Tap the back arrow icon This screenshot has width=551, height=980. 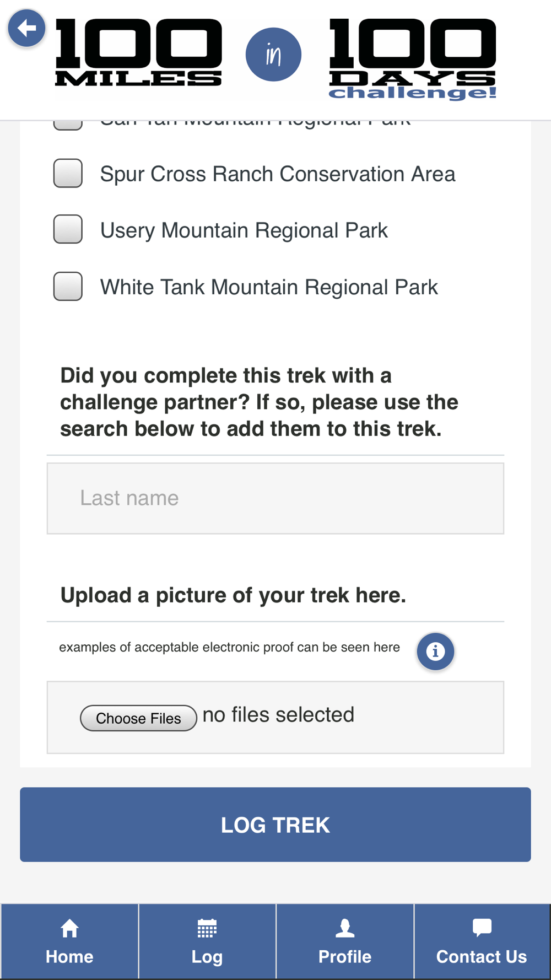click(x=26, y=28)
